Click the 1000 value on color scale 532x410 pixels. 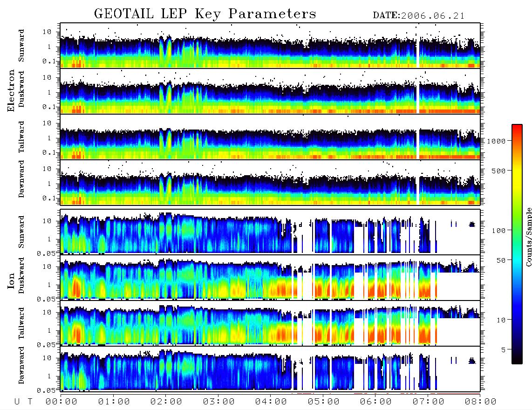[497, 141]
